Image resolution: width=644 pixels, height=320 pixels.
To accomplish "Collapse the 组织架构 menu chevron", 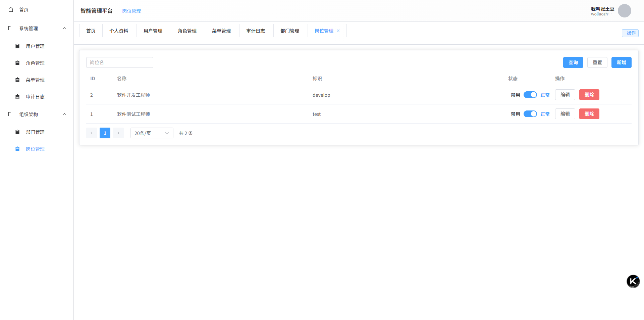I will point(64,114).
